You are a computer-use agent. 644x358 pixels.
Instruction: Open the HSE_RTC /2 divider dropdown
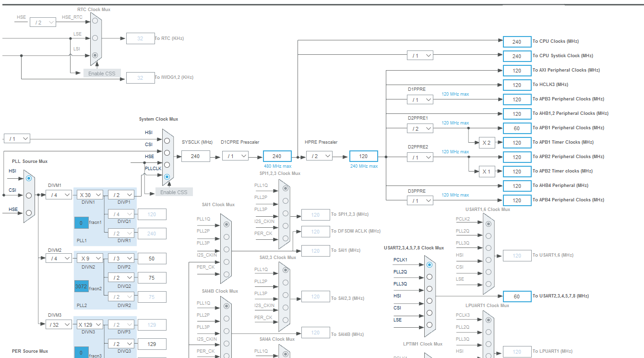(x=43, y=22)
